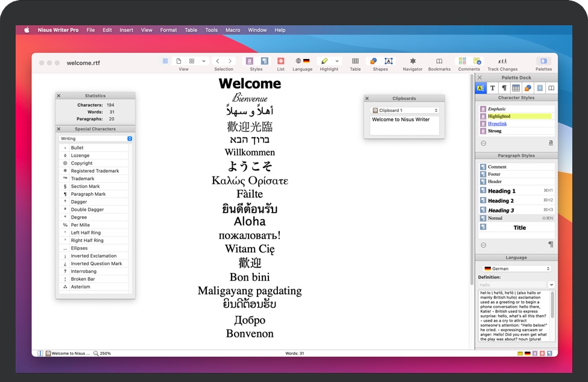Viewport: 588px width, 382px height.
Task: Click the text box Shapes icon
Action: [x=388, y=61]
